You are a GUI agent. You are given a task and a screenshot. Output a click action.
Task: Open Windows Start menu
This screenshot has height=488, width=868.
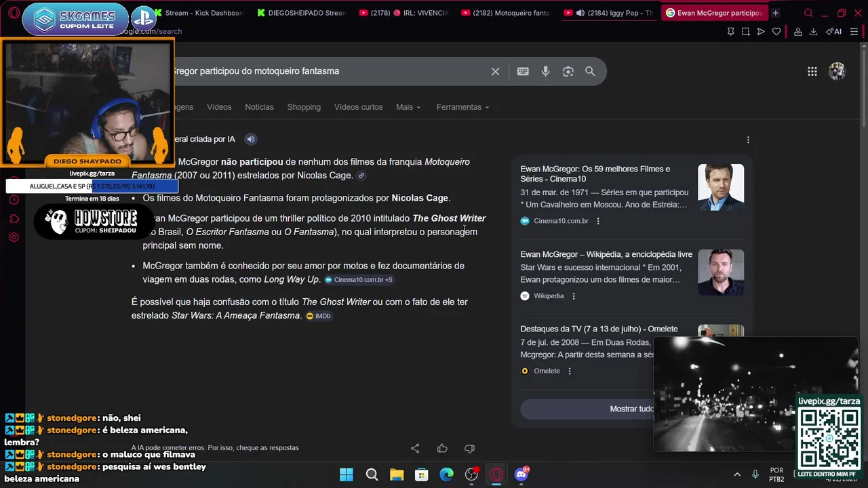pyautogui.click(x=347, y=474)
